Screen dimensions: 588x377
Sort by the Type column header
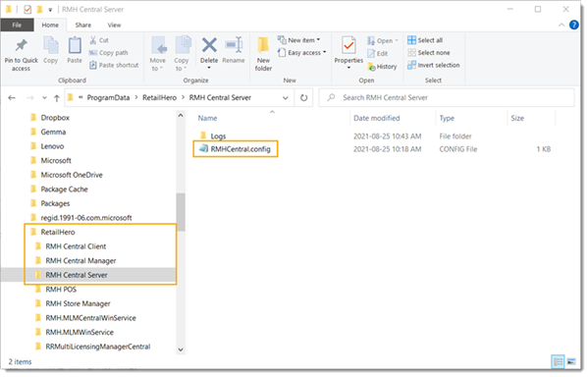[x=447, y=118]
